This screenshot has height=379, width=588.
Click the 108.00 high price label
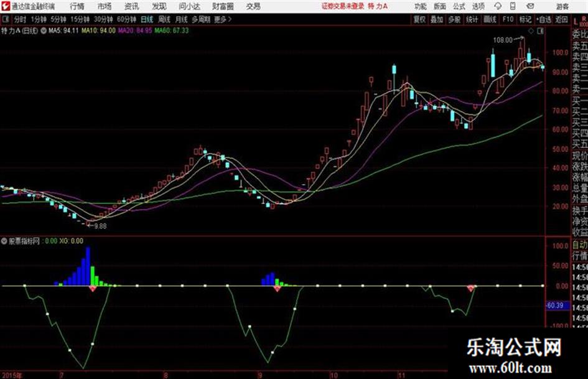503,40
